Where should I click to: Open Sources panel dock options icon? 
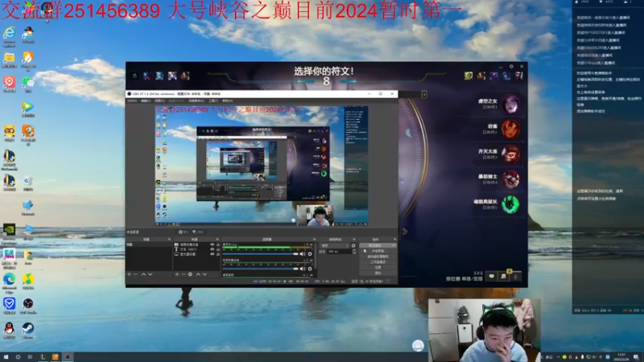[x=217, y=239]
